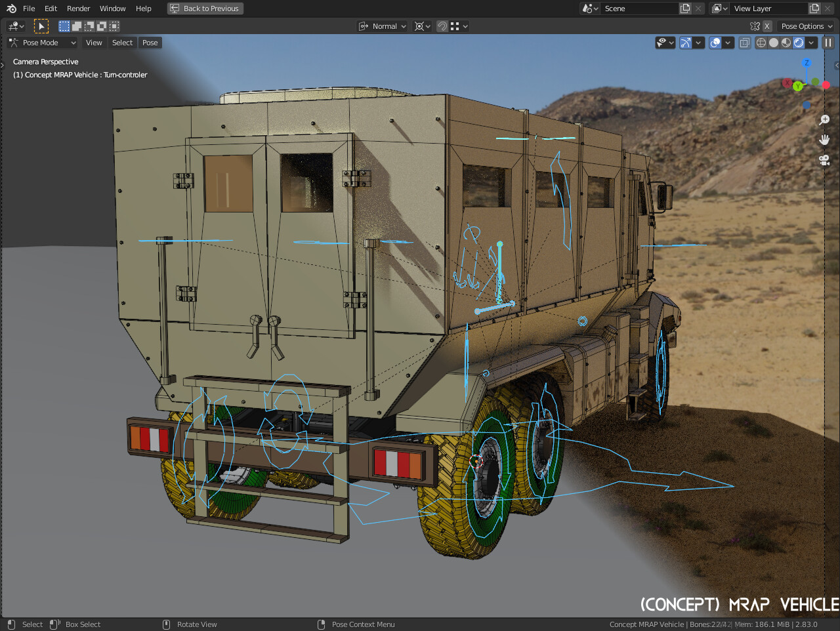This screenshot has width=840, height=631.
Task: Open the Pose Mode dropdown
Action: tap(42, 42)
